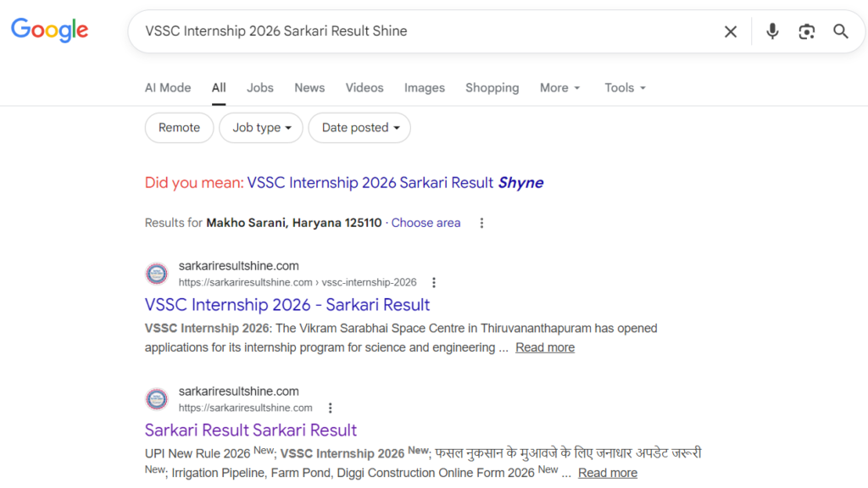Image resolution: width=868 pixels, height=488 pixels.
Task: Toggle the Remote filter chip
Action: point(179,128)
